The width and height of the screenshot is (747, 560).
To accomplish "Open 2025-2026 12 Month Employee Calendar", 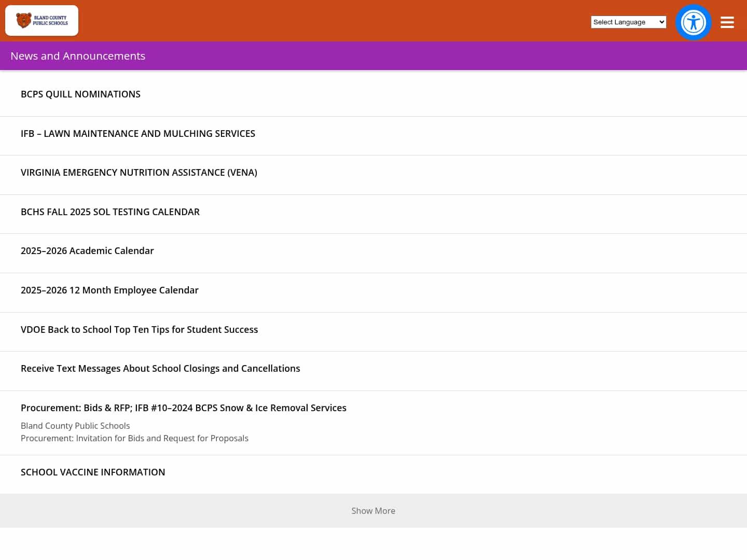I will click(109, 290).
